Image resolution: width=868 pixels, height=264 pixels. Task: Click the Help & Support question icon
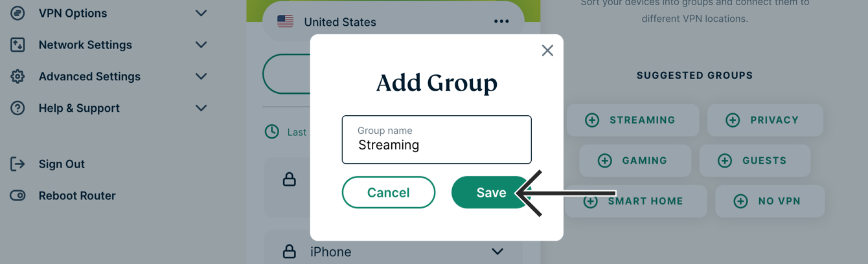click(x=17, y=108)
